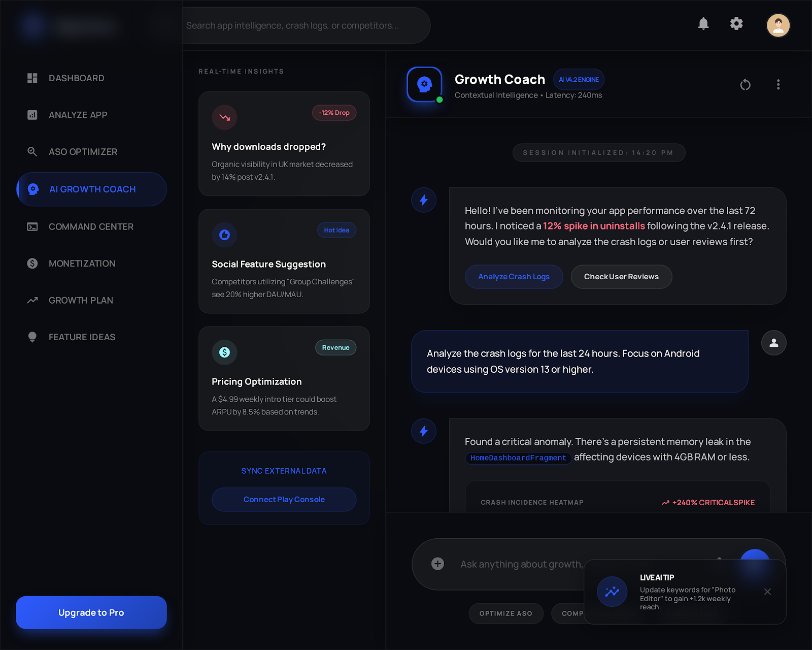Click the plus icon in the chat input bar
The width and height of the screenshot is (812, 650).
(x=437, y=564)
